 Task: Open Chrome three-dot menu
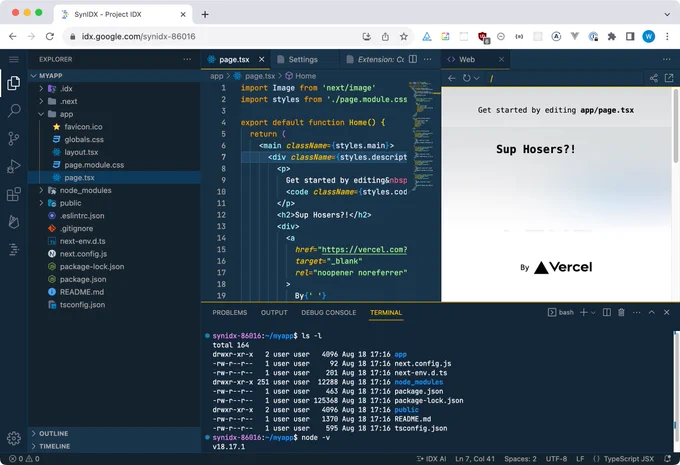click(667, 36)
